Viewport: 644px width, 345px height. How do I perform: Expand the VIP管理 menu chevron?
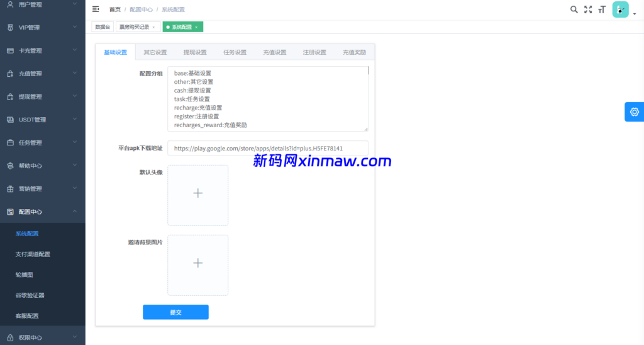click(75, 26)
